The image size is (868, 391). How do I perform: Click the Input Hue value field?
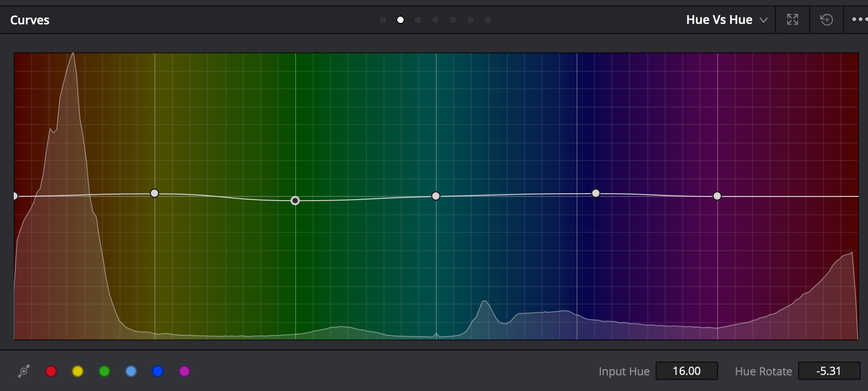[686, 371]
